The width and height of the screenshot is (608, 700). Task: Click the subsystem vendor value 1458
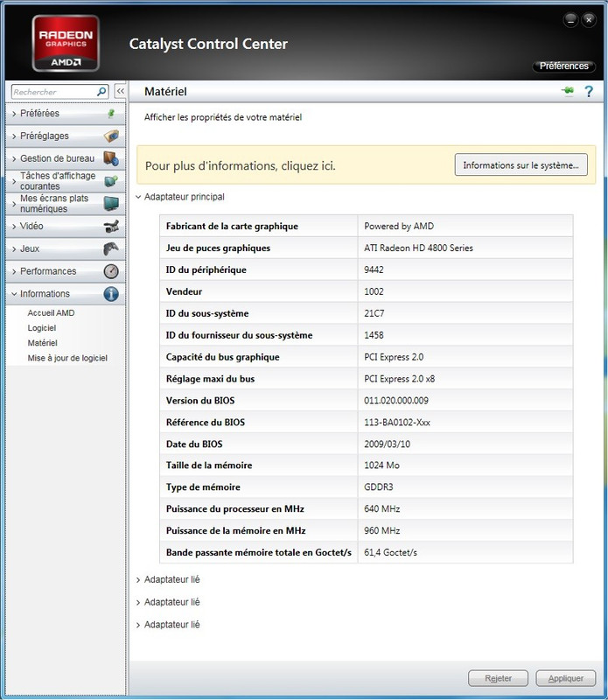click(x=374, y=335)
